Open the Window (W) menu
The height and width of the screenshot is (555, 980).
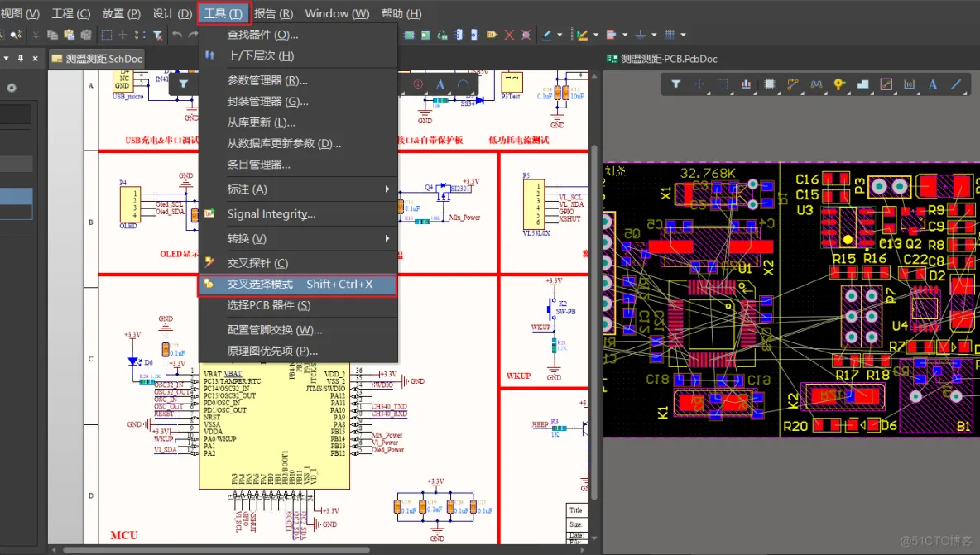337,13
